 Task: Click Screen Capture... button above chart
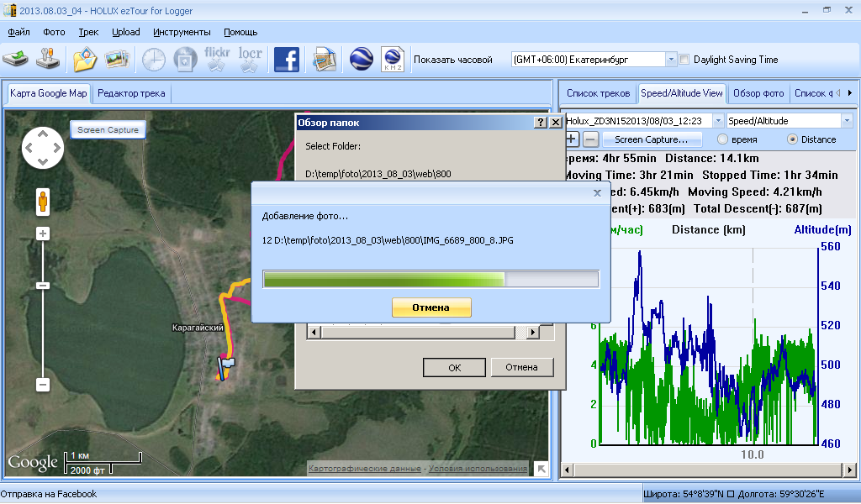(652, 139)
